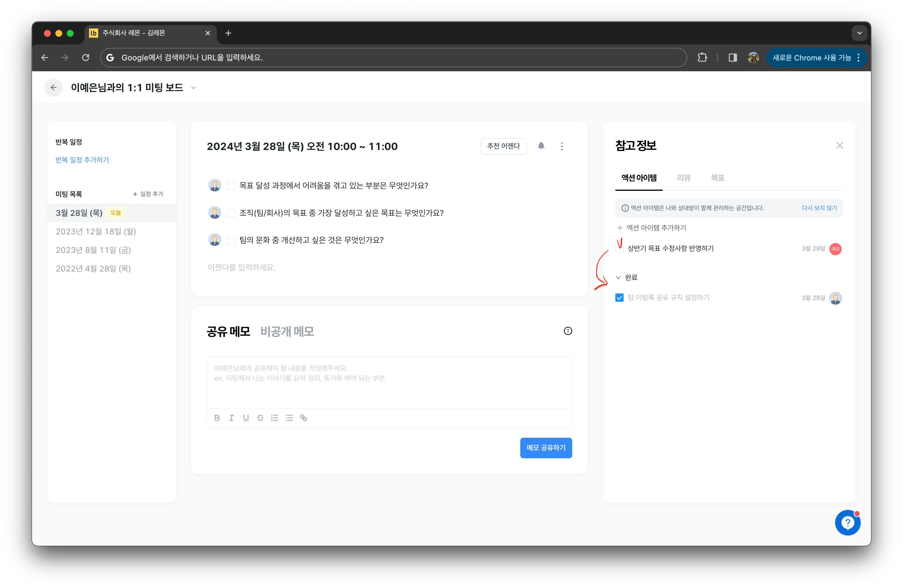
Task: Apply underline formatting in the memo toolbar
Action: click(x=246, y=418)
